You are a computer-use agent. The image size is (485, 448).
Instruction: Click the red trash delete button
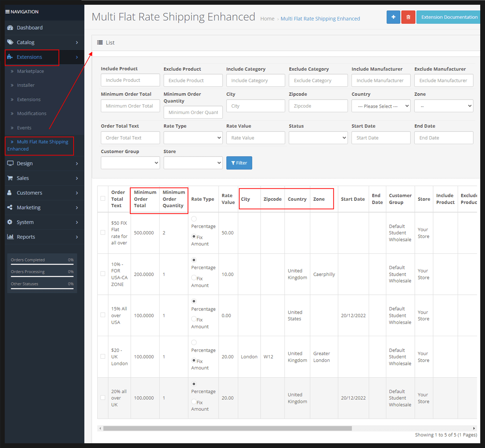(408, 17)
